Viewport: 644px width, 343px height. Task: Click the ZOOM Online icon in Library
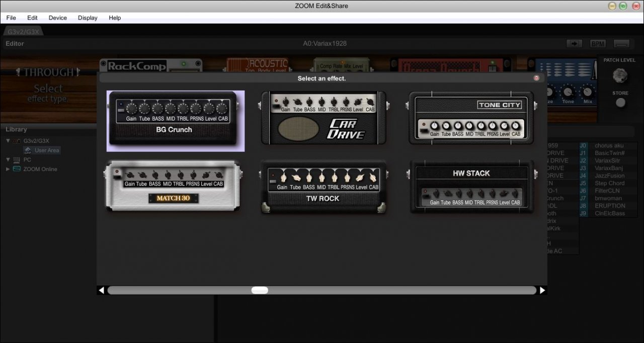17,169
